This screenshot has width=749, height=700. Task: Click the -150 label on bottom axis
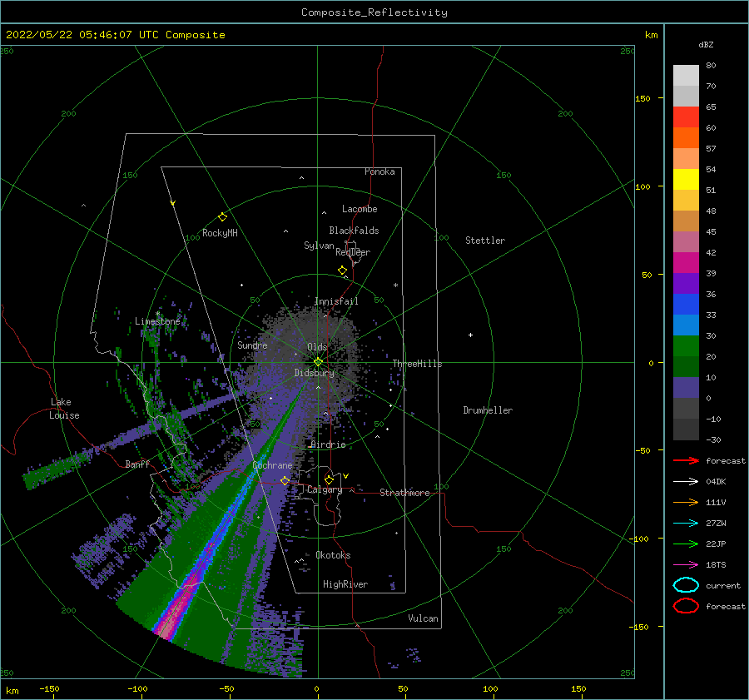49,688
